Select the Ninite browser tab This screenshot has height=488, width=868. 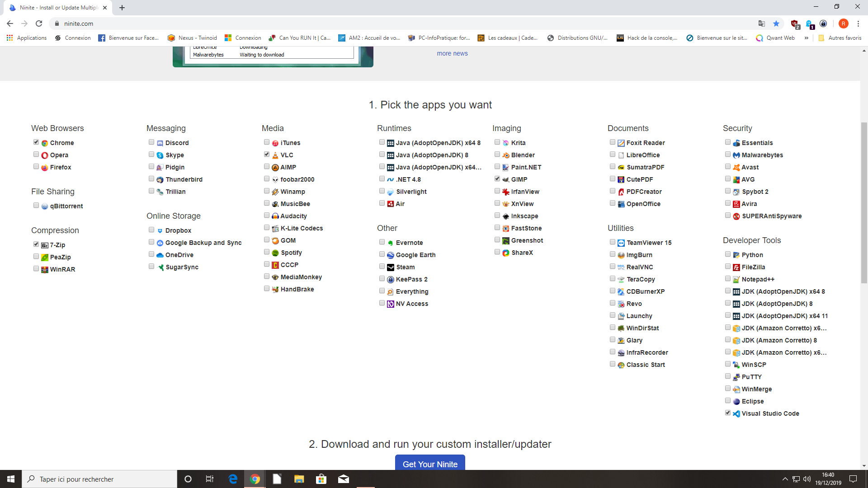pyautogui.click(x=59, y=8)
